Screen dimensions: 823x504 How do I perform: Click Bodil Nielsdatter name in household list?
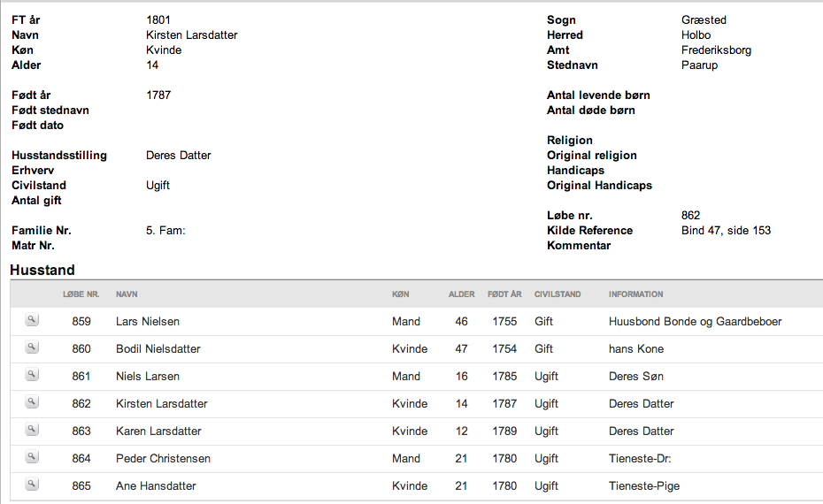pyautogui.click(x=158, y=348)
